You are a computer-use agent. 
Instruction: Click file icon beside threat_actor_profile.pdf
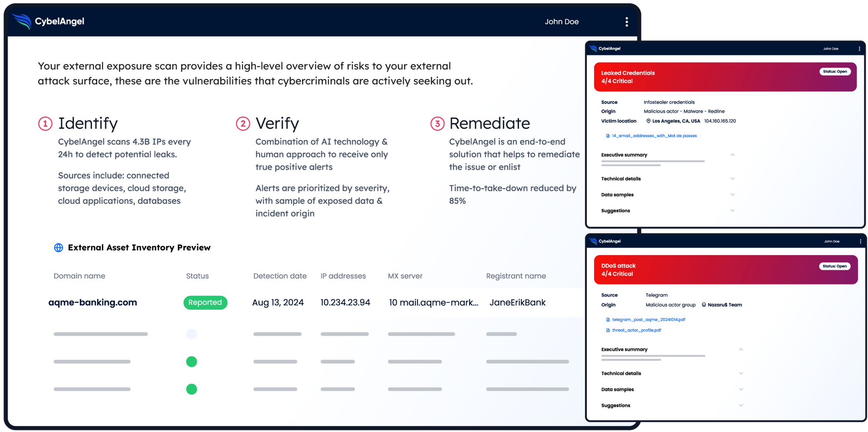[608, 330]
